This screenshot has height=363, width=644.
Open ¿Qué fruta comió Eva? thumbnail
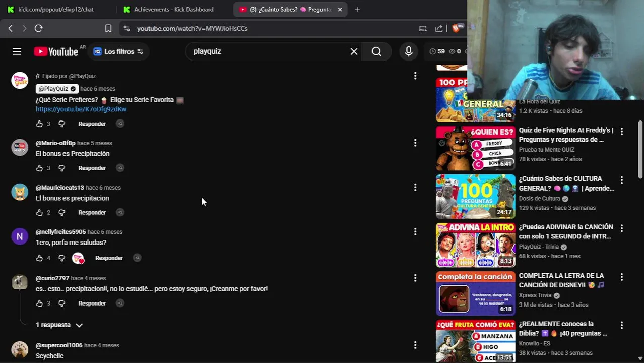point(476,341)
